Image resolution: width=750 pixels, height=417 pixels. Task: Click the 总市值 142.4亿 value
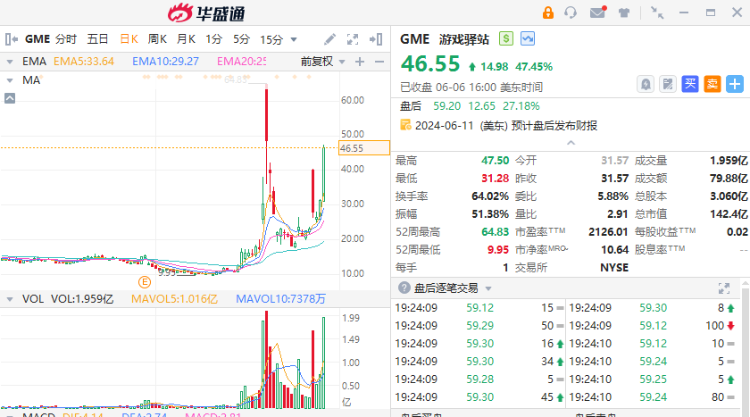[x=728, y=214]
